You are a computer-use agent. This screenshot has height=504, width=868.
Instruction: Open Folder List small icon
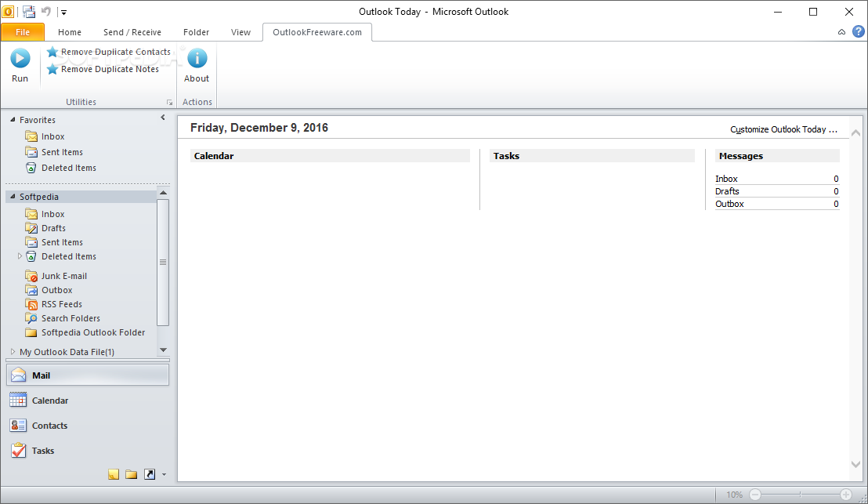pyautogui.click(x=131, y=474)
